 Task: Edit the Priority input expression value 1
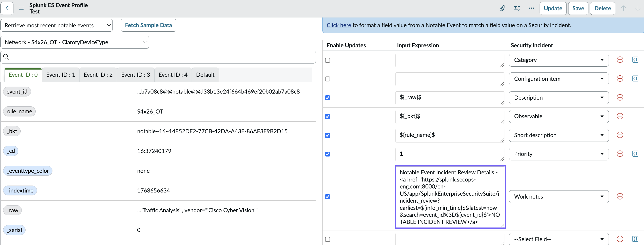pyautogui.click(x=450, y=154)
